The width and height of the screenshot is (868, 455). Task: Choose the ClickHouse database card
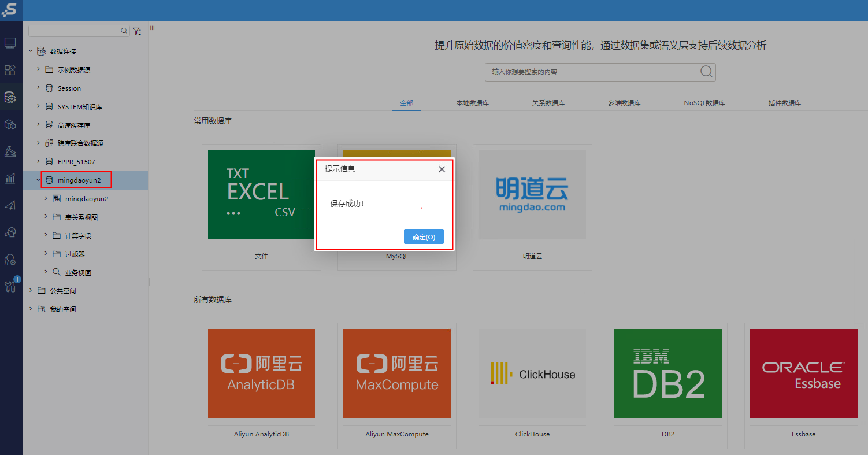532,386
